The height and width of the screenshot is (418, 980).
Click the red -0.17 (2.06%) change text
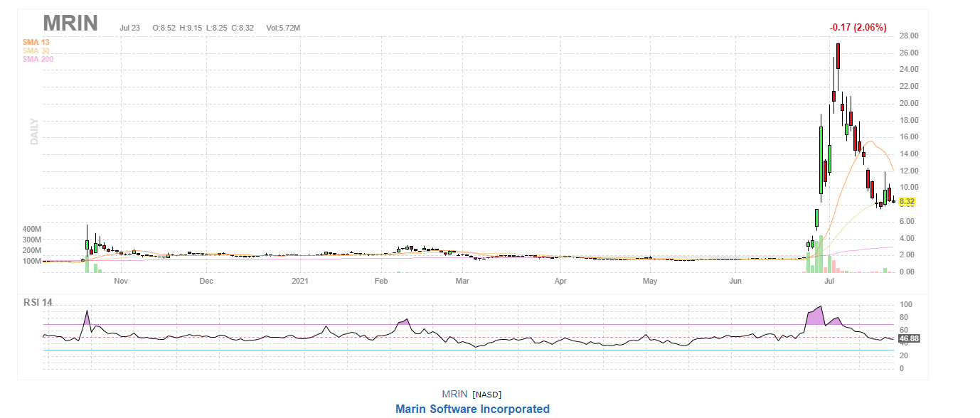click(858, 28)
